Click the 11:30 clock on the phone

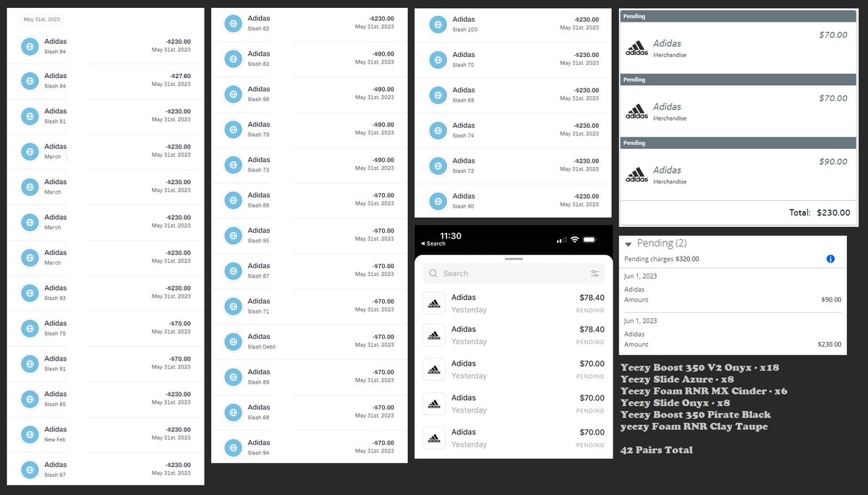(451, 236)
